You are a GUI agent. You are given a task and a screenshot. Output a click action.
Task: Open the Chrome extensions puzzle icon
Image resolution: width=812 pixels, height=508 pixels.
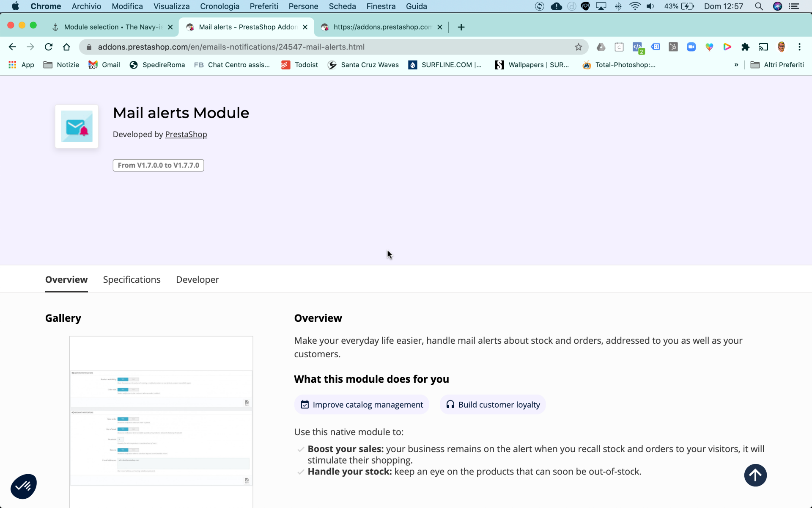(x=745, y=47)
